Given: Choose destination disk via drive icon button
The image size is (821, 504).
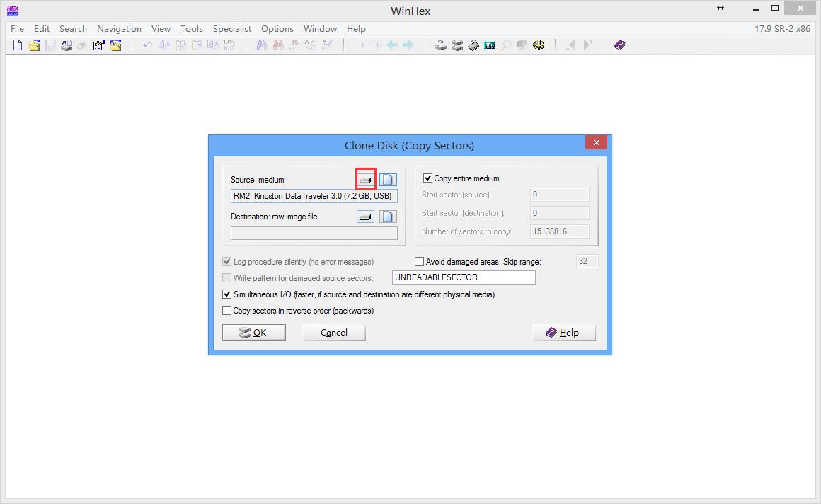Looking at the screenshot, I should pyautogui.click(x=365, y=217).
